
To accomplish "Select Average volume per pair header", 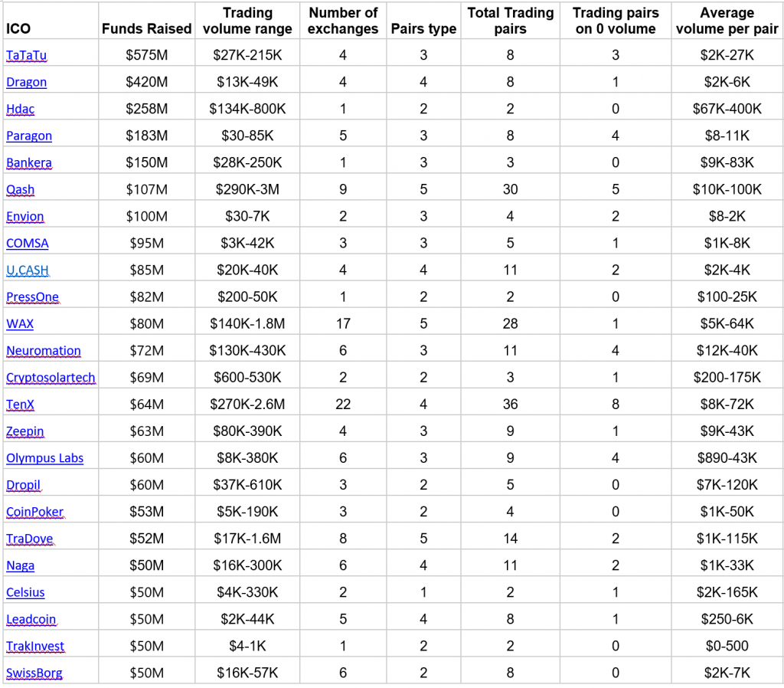I will (727, 21).
